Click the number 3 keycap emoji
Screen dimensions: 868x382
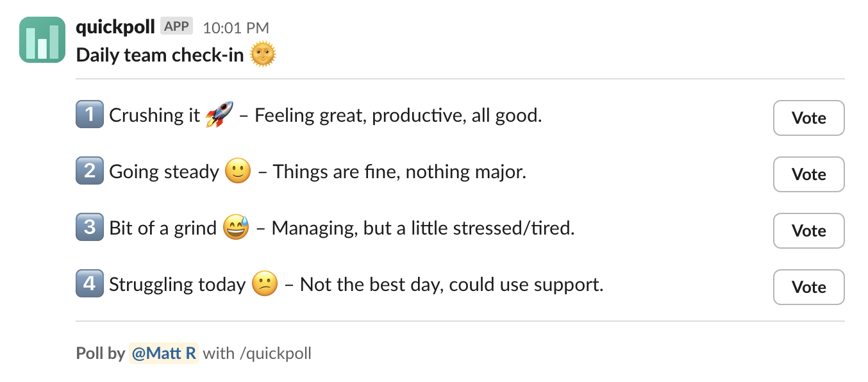click(x=90, y=228)
